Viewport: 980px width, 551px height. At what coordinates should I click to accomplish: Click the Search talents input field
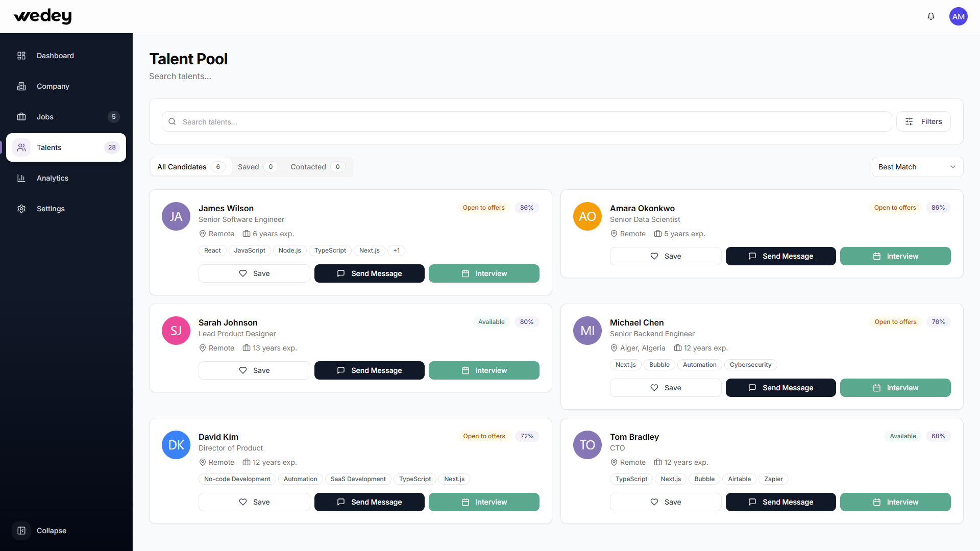click(526, 122)
